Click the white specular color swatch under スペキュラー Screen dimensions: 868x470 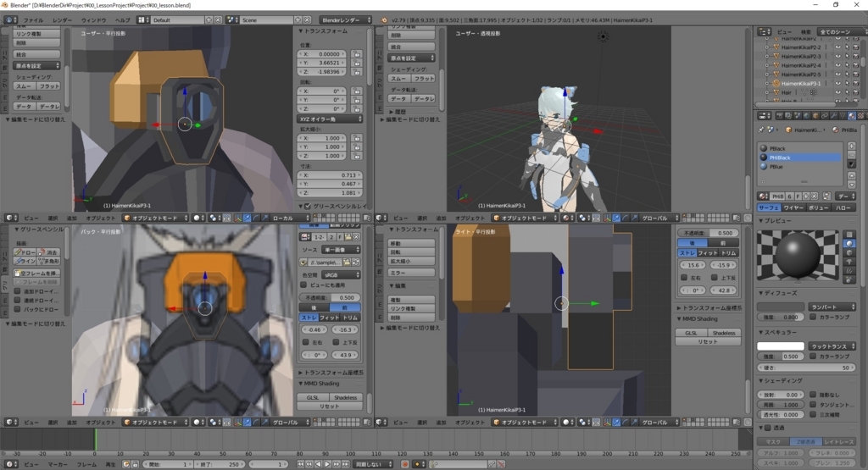coord(781,346)
